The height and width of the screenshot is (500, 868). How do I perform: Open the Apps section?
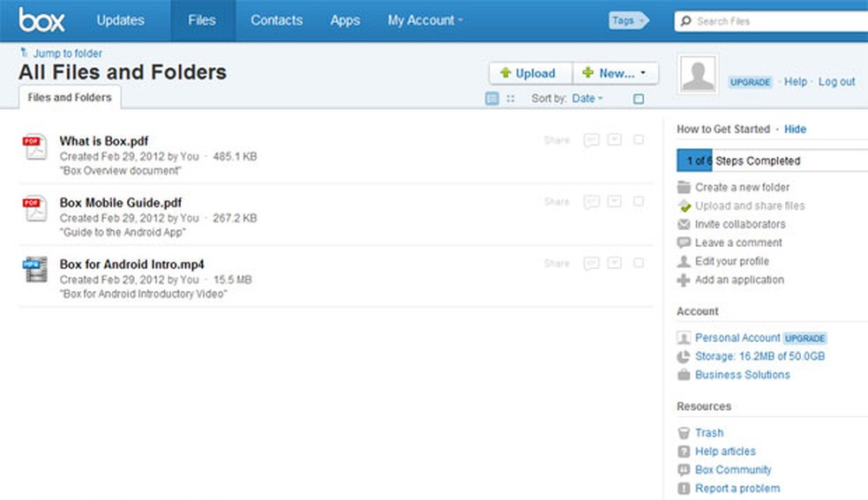pyautogui.click(x=345, y=20)
